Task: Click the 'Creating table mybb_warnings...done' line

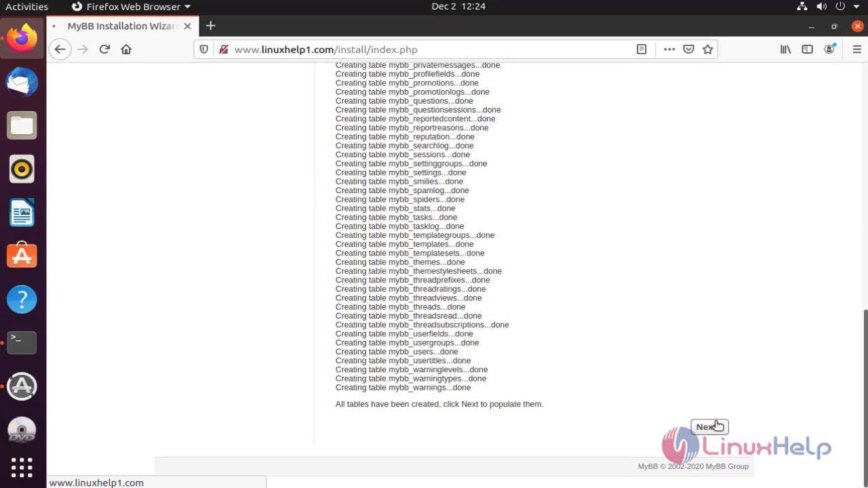Action: (x=403, y=388)
